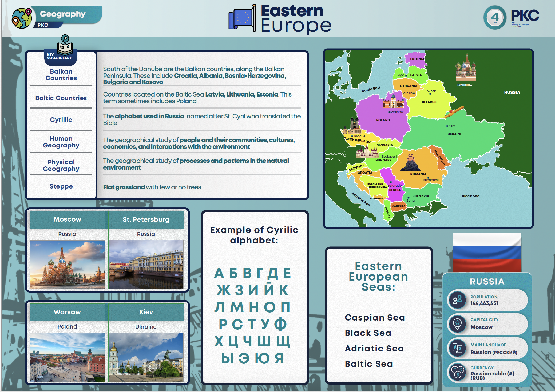Click the Population people icon
The width and height of the screenshot is (555, 392).
(458, 300)
